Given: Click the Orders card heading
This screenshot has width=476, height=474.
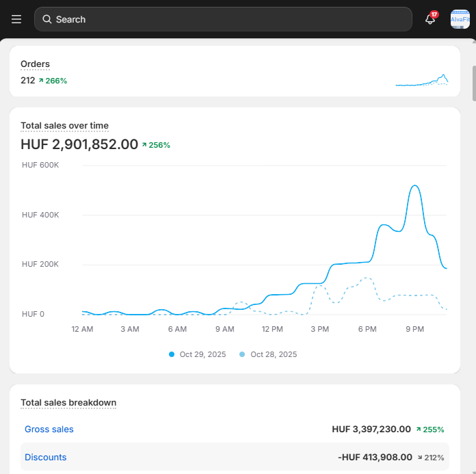Looking at the screenshot, I should (35, 64).
